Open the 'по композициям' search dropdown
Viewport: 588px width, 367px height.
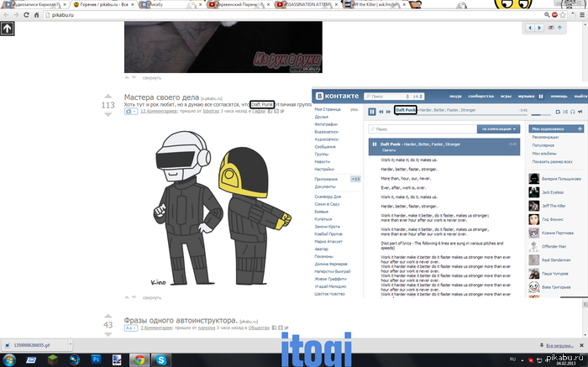point(501,129)
